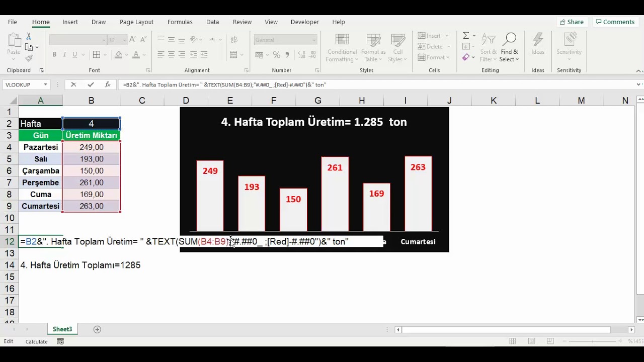Open Sort & Filter menu
Screen dimensions: 644x362
pos(488,48)
